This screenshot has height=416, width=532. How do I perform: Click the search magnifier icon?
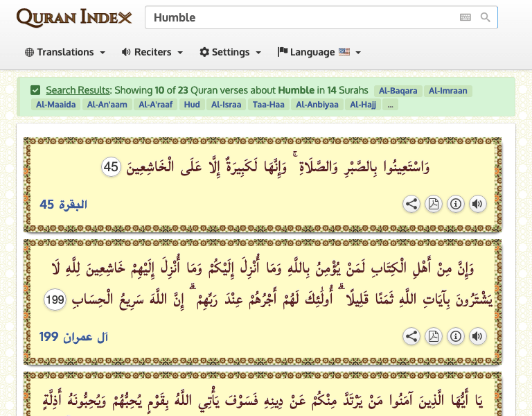(486, 17)
